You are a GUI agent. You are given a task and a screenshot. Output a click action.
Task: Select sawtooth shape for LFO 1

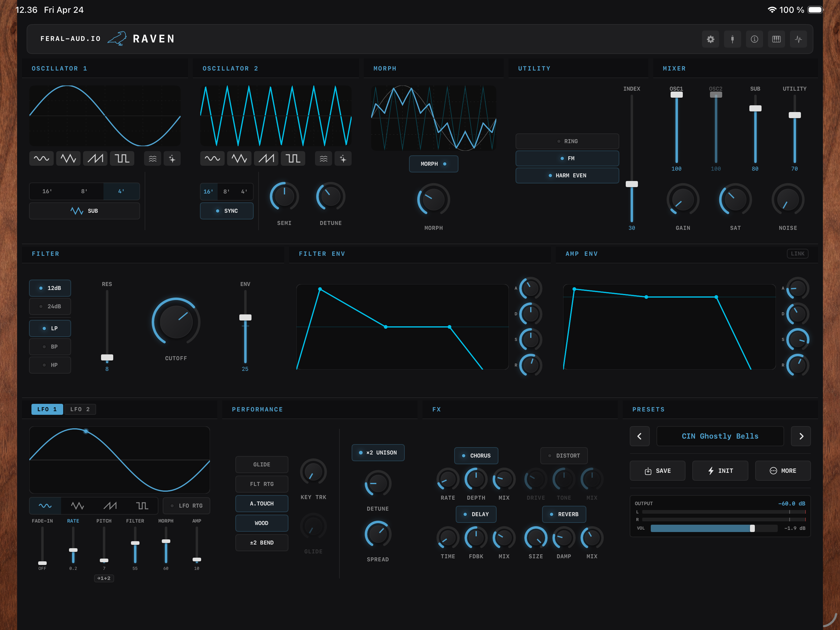(x=110, y=506)
